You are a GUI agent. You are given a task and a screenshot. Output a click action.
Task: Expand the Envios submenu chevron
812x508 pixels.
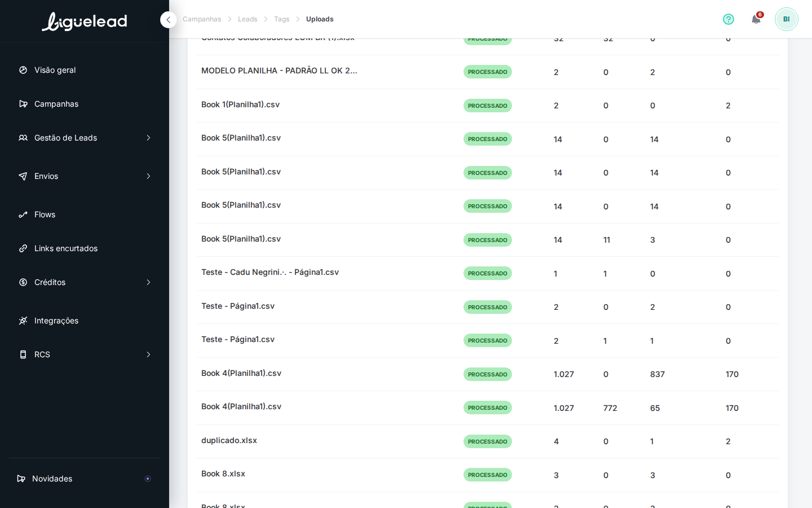(x=148, y=176)
